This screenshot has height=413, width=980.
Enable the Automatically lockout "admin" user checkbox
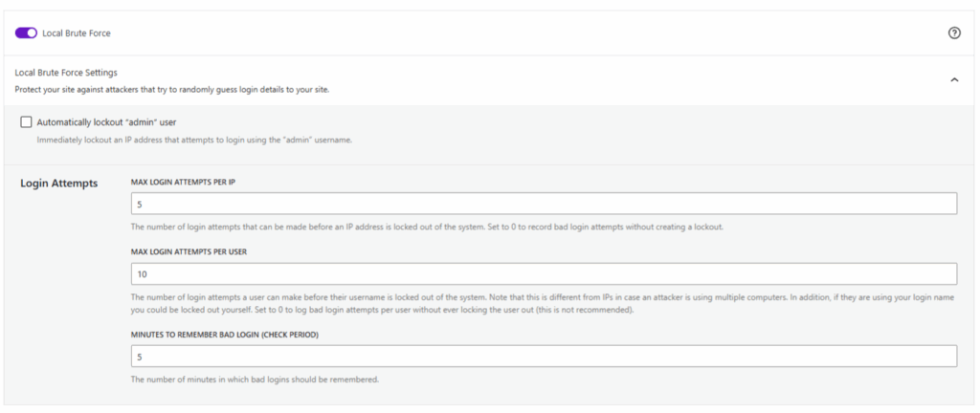[26, 122]
